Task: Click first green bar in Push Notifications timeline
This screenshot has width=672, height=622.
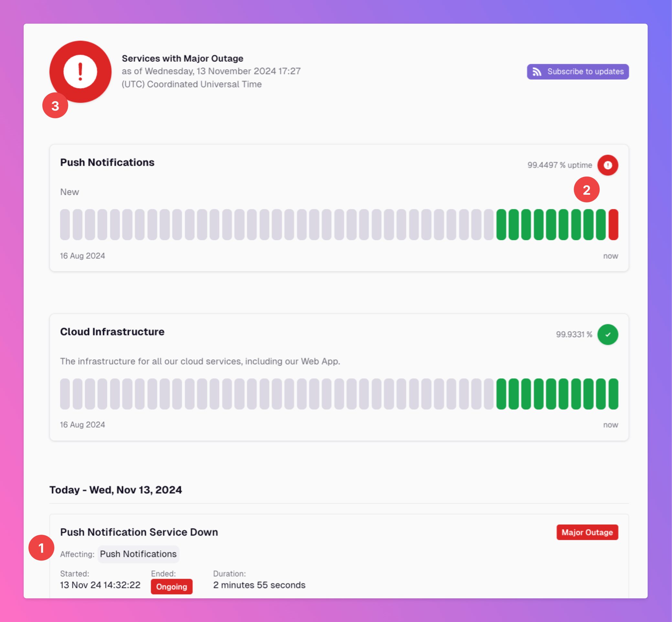Action: tap(501, 224)
